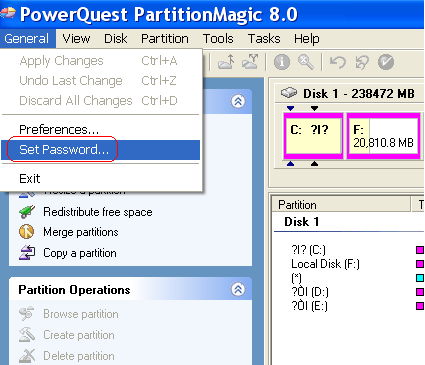Open the Help menu
This screenshot has width=425, height=365.
coord(307,39)
